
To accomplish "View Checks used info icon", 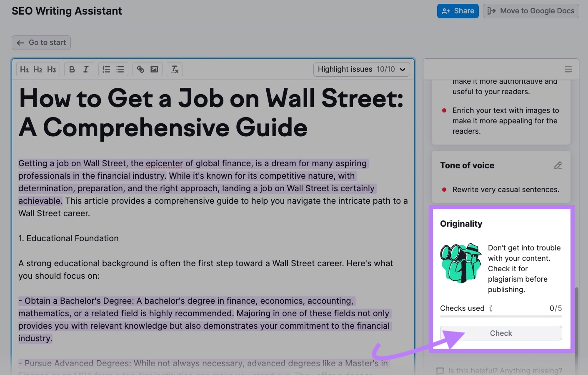I will click(491, 308).
